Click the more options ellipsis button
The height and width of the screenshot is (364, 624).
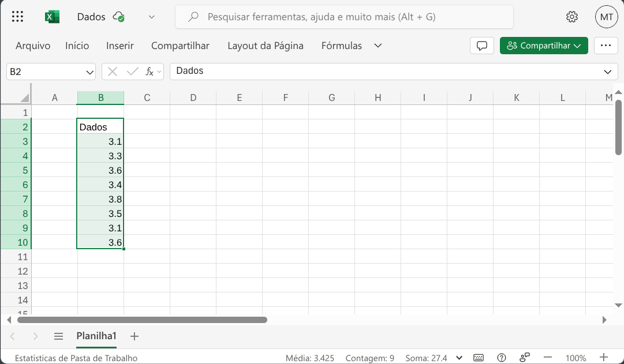tap(606, 46)
